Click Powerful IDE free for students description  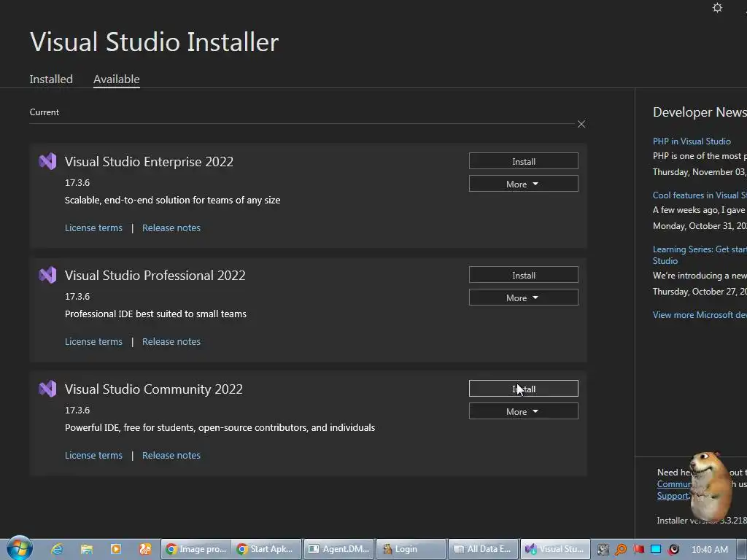(x=220, y=427)
